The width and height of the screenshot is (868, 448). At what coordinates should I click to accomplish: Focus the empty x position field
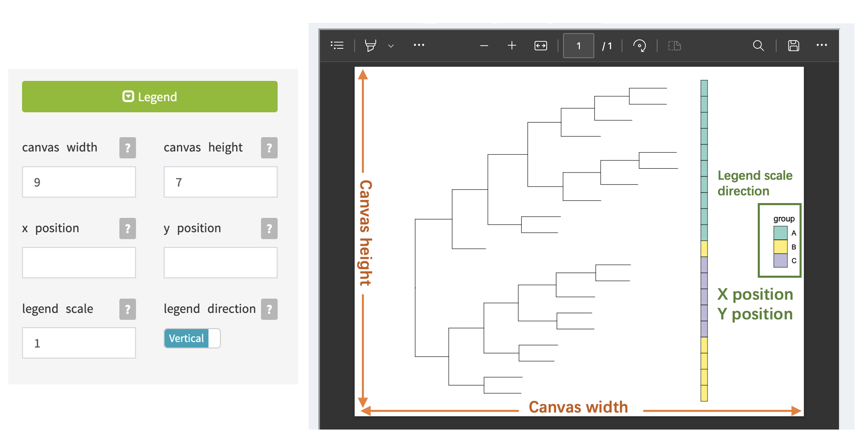tap(79, 263)
